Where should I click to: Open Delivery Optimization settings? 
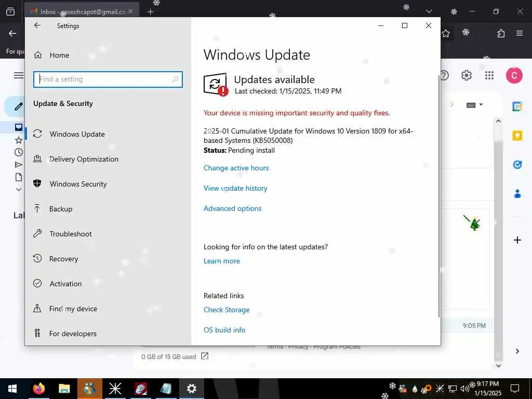(84, 159)
